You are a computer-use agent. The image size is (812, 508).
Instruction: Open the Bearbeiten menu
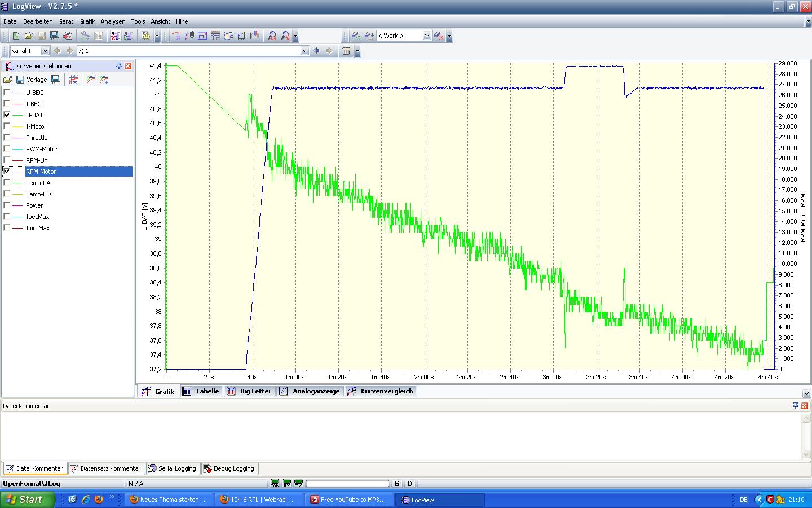[x=38, y=21]
